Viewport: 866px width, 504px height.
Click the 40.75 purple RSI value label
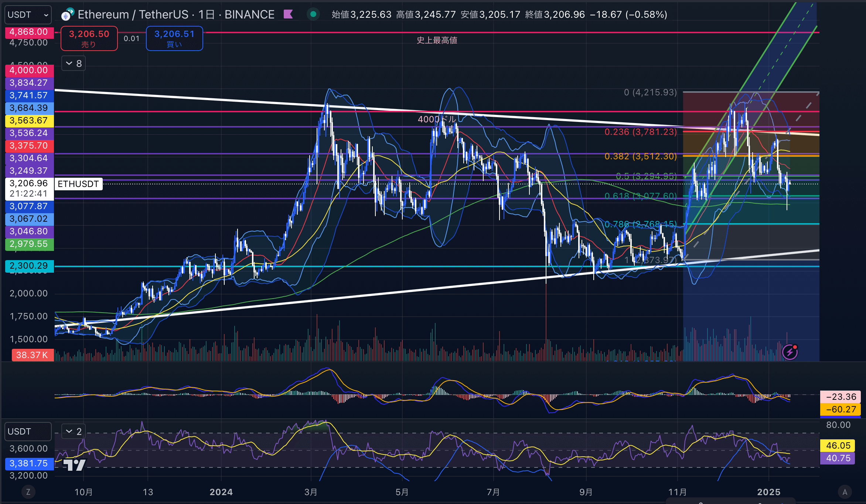point(838,458)
